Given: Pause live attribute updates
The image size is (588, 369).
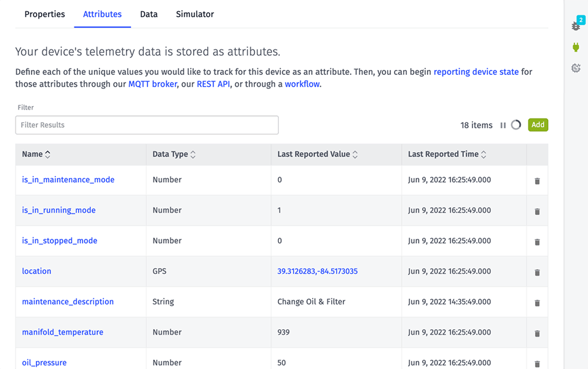Looking at the screenshot, I should 504,125.
